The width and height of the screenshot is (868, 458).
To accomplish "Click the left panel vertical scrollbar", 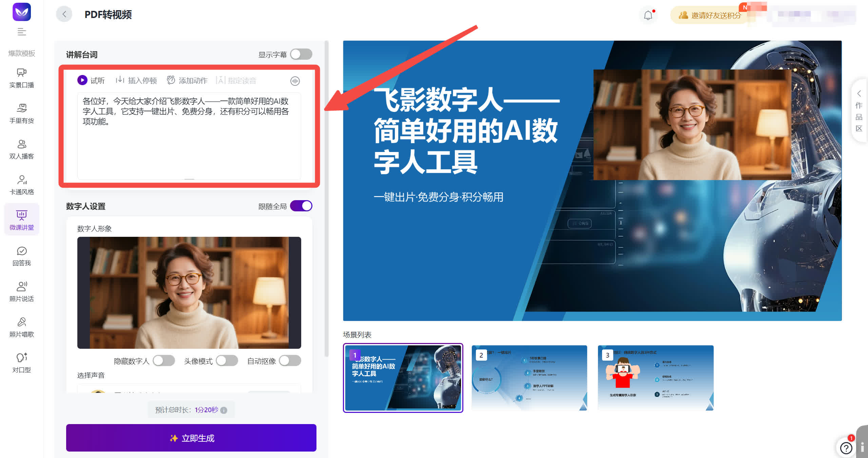I will click(326, 198).
